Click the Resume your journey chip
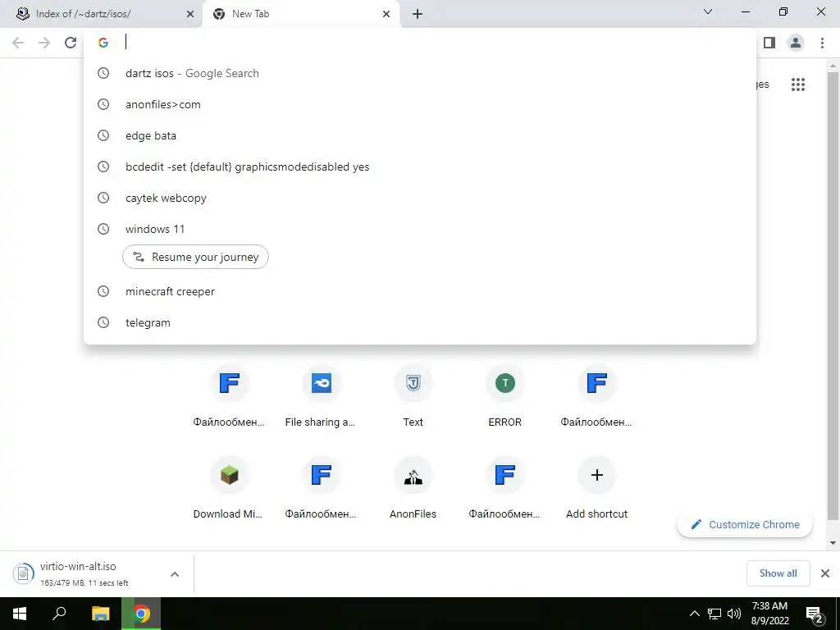The width and height of the screenshot is (840, 630). point(195,257)
